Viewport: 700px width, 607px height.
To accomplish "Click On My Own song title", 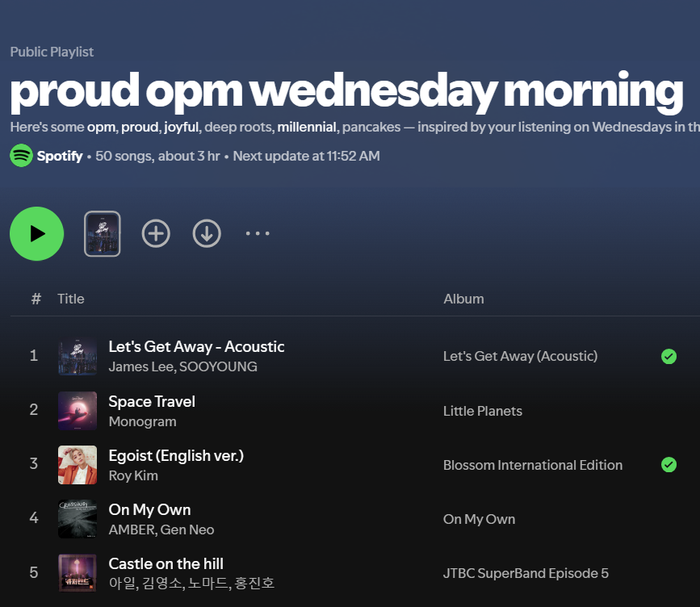I will point(149,509).
